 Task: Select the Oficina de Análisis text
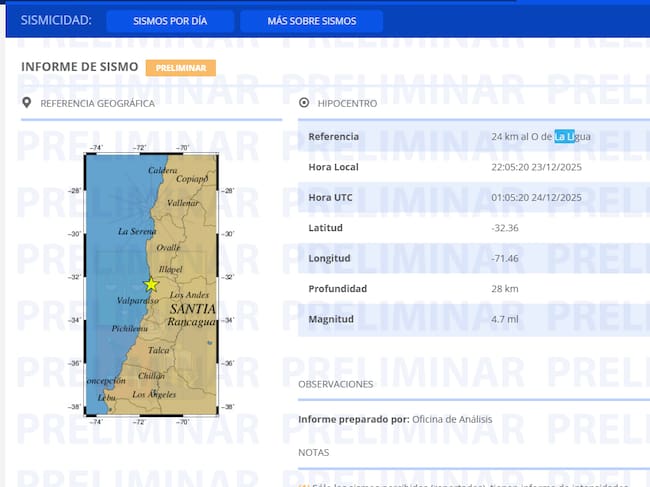[x=452, y=419]
